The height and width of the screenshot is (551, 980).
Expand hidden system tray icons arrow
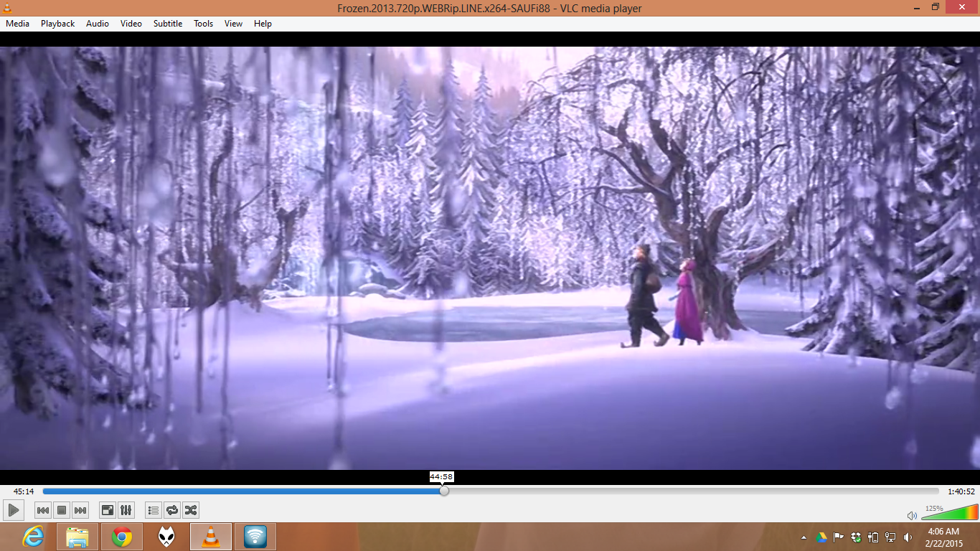coord(804,537)
